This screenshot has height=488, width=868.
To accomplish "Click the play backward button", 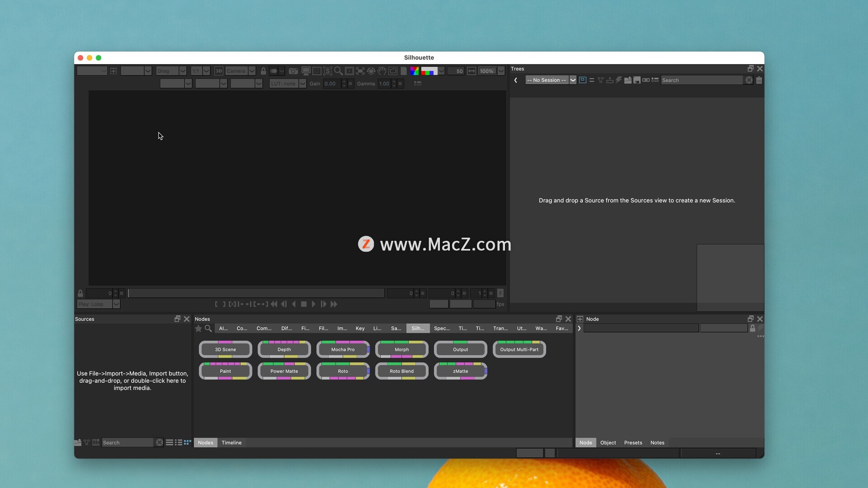I will point(294,304).
